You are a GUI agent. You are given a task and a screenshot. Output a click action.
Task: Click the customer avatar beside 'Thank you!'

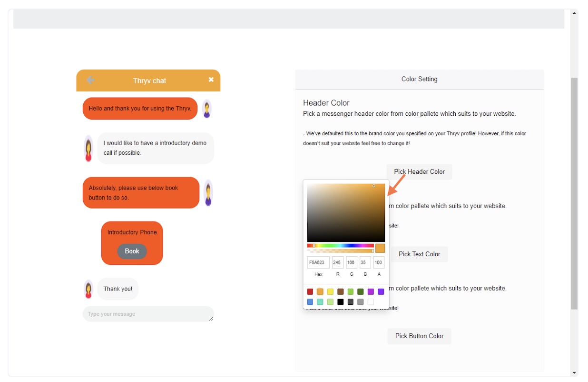coord(88,289)
